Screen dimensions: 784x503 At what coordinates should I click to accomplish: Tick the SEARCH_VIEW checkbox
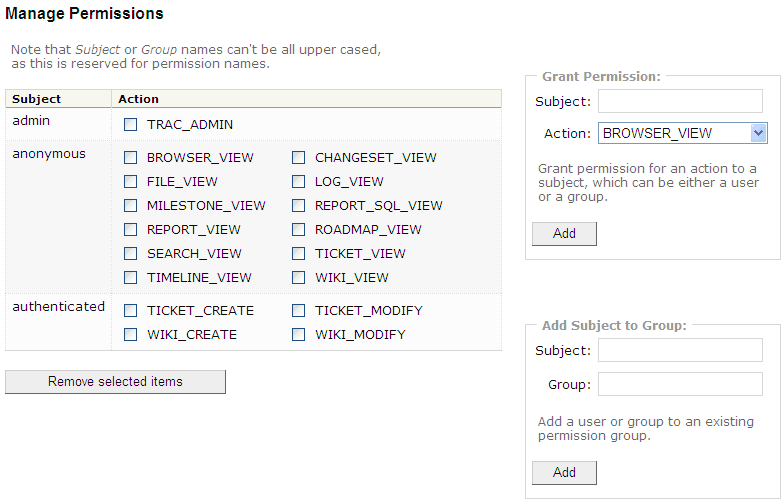click(x=131, y=253)
